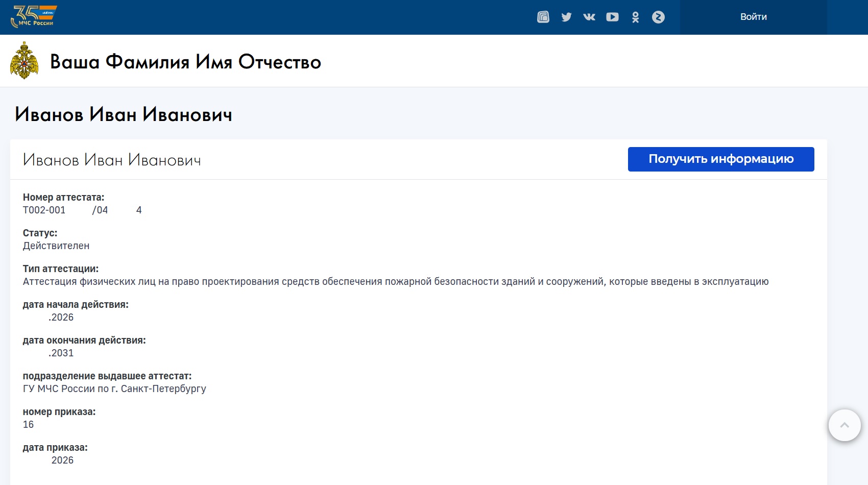Image resolution: width=868 pixels, height=485 pixels.
Task: Select the attestation type description text
Action: pyautogui.click(x=396, y=280)
